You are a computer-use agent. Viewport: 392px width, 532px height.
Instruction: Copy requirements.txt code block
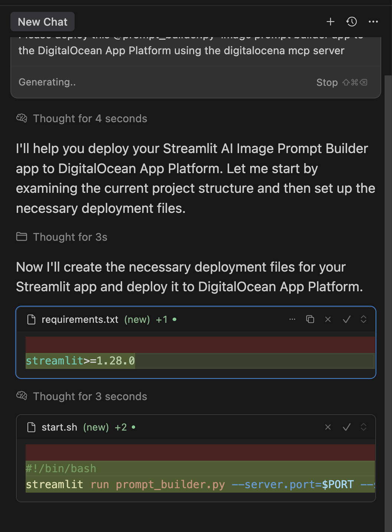[310, 319]
